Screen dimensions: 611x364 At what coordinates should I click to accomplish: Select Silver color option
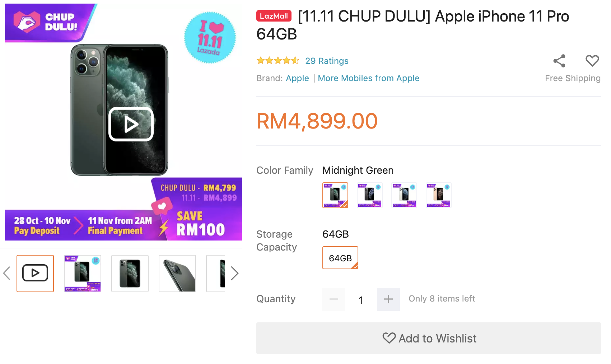404,195
